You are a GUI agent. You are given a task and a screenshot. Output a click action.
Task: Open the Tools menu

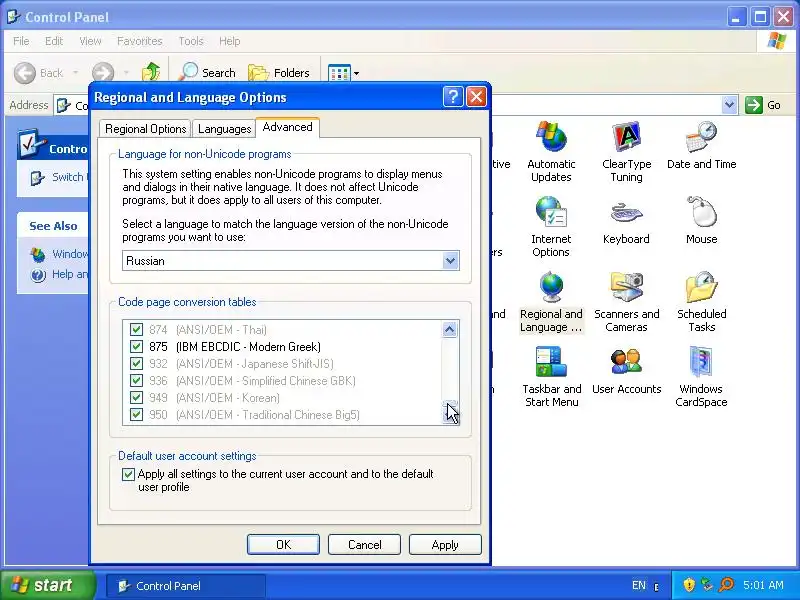click(191, 41)
